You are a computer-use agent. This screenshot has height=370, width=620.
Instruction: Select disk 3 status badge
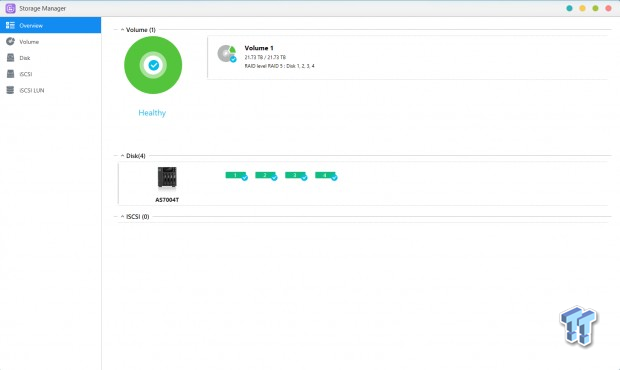296,176
